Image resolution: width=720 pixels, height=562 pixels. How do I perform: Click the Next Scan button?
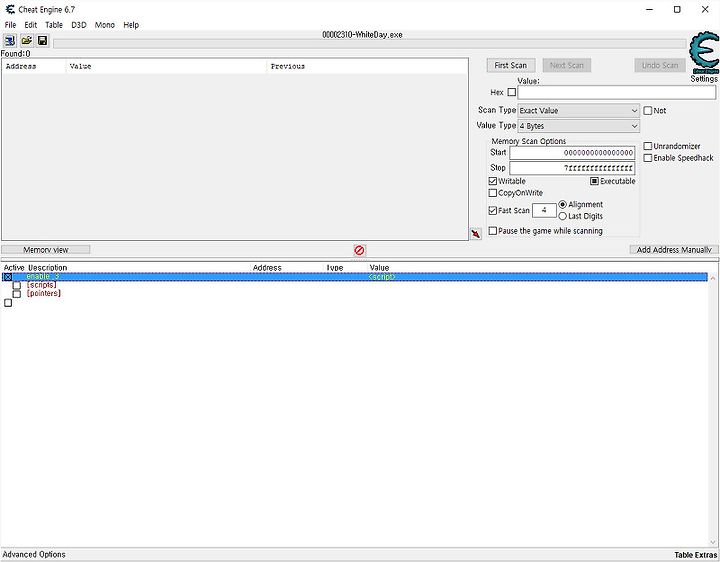coord(567,66)
